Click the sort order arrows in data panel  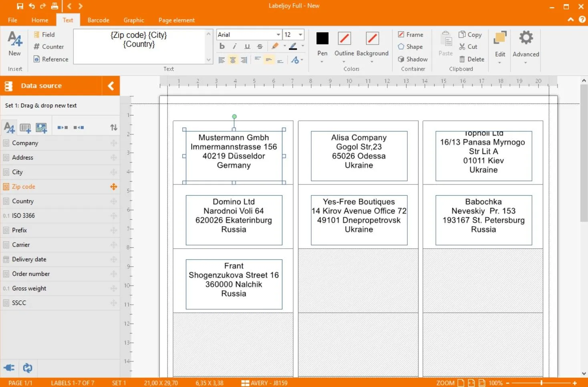[x=114, y=128]
